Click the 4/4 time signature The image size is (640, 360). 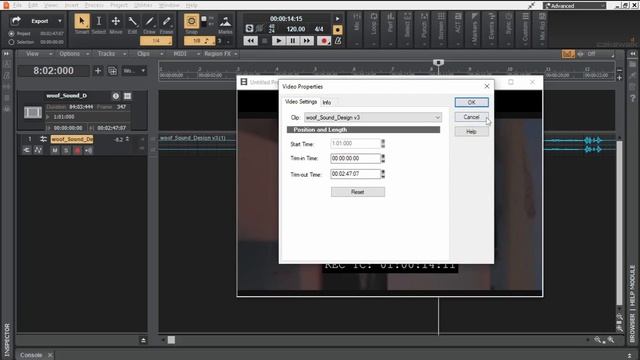tap(319, 29)
